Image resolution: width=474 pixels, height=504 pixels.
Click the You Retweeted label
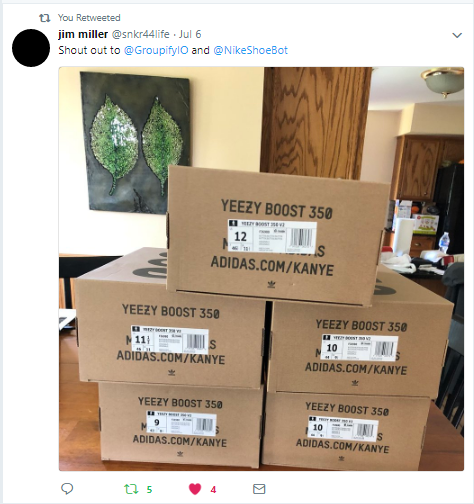pos(89,18)
